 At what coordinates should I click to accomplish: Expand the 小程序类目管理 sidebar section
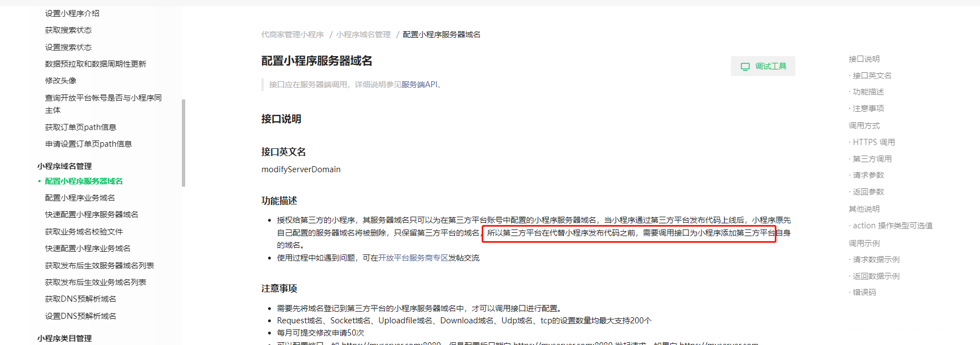click(65, 338)
